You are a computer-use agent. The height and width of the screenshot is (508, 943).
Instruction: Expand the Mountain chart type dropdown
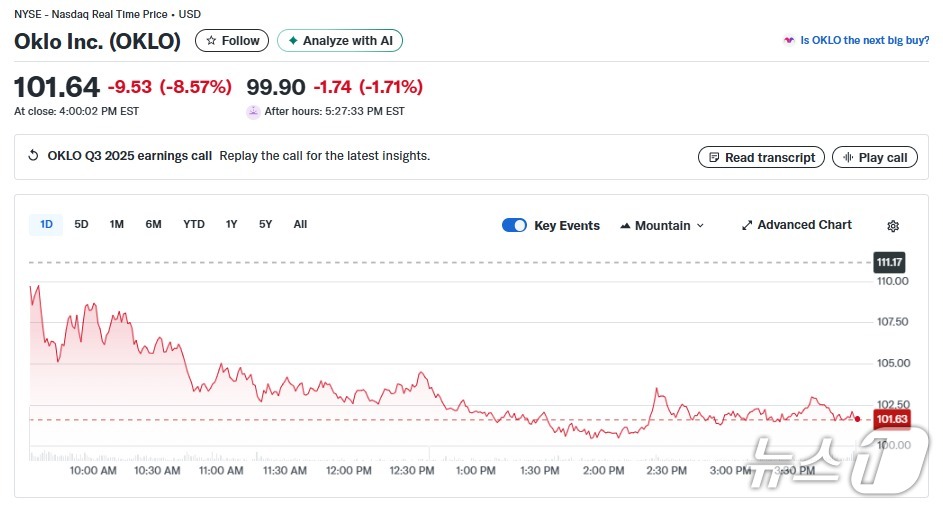click(x=662, y=225)
